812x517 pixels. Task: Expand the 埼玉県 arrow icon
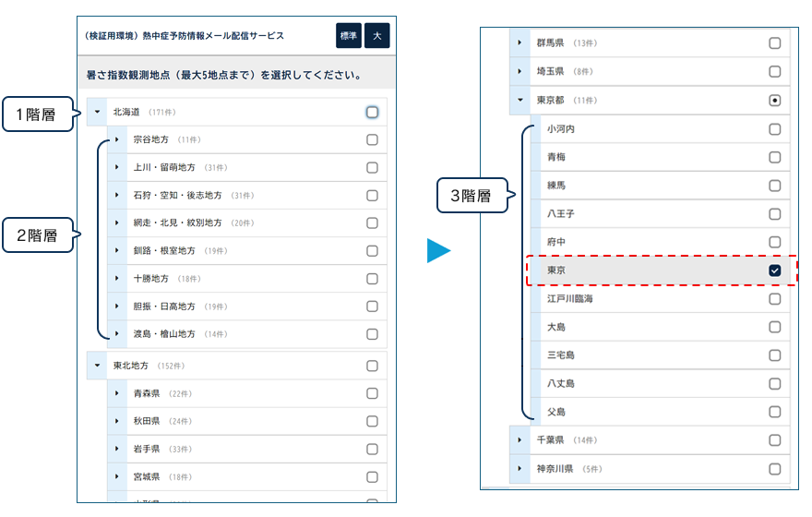[519, 71]
